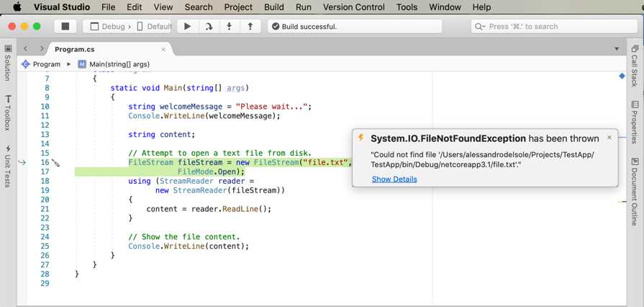Select the Default target device dropdown
Viewport: 644px width, 307px height.
click(x=155, y=27)
